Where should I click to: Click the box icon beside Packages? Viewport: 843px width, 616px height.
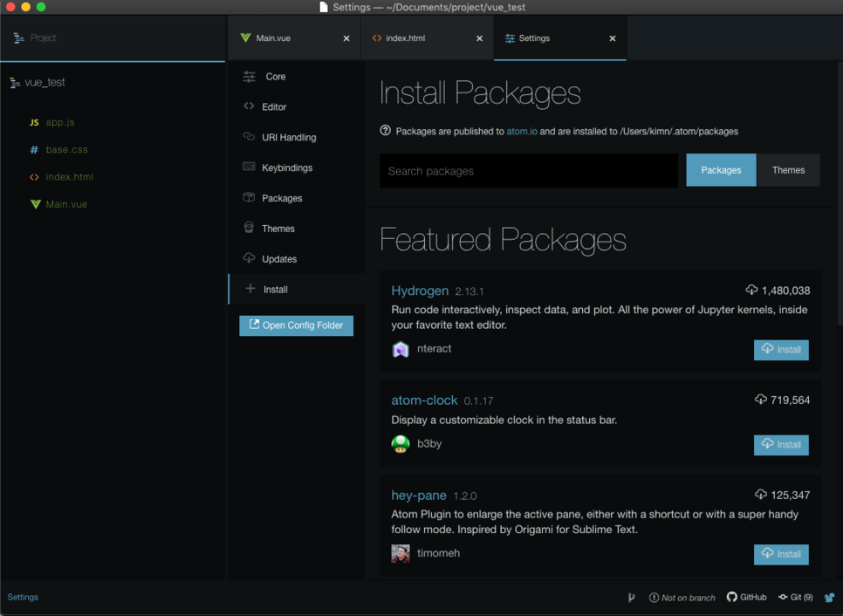tap(249, 196)
